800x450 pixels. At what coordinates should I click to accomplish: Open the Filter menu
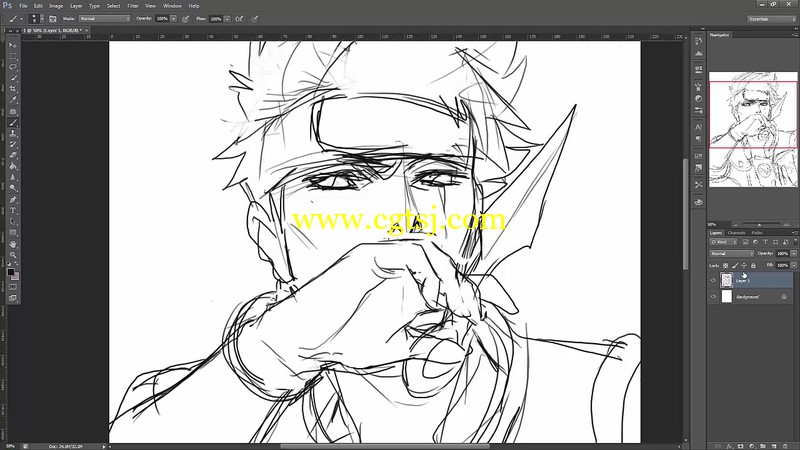pyautogui.click(x=133, y=6)
